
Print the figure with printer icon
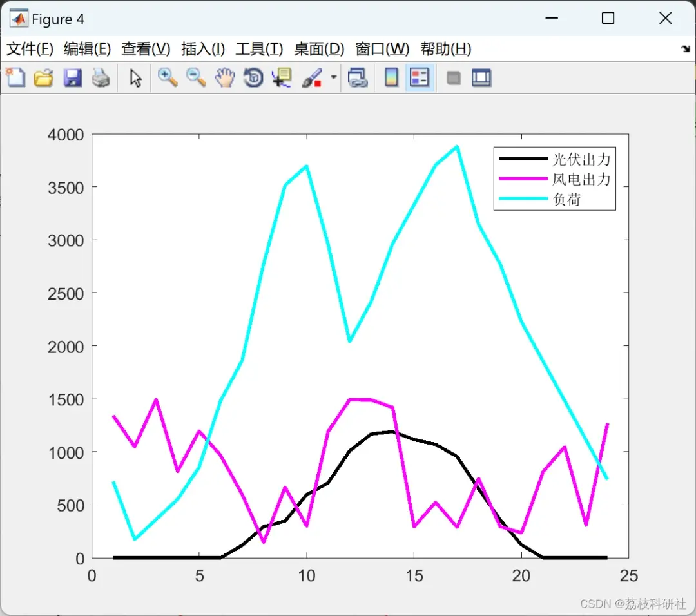pos(101,78)
